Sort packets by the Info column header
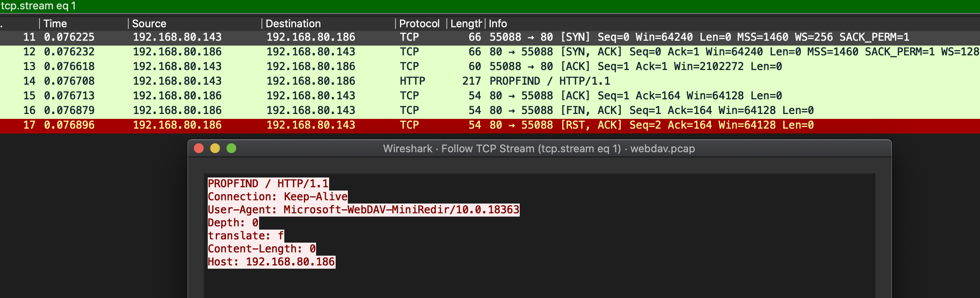The width and height of the screenshot is (980, 298). [x=498, y=23]
